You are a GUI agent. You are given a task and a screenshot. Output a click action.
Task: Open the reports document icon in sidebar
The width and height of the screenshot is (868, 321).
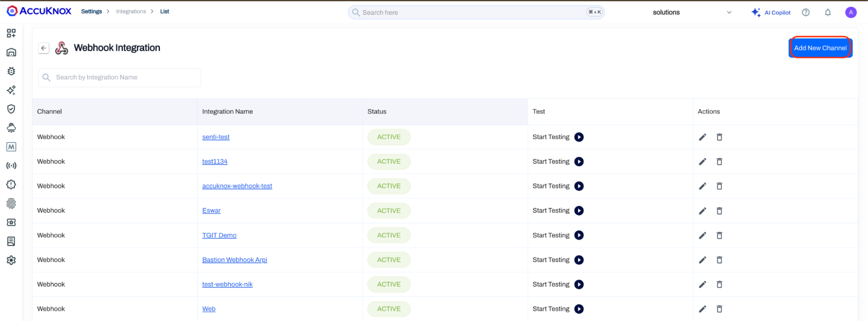point(11,241)
